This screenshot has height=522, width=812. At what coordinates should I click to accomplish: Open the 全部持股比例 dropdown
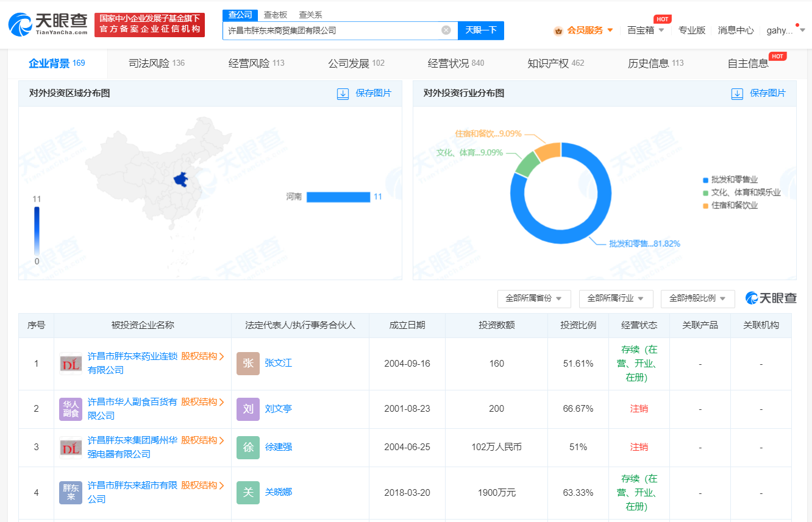point(698,298)
